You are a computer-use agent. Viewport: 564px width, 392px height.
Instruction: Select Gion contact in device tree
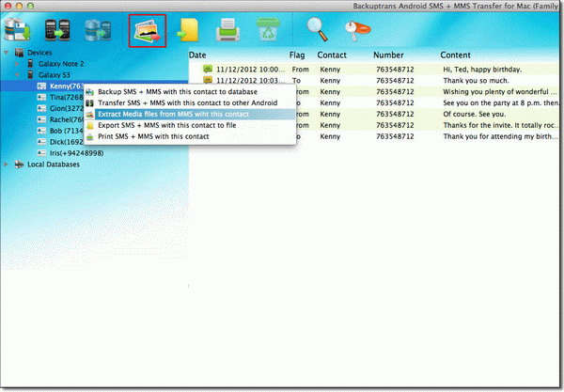(67, 108)
